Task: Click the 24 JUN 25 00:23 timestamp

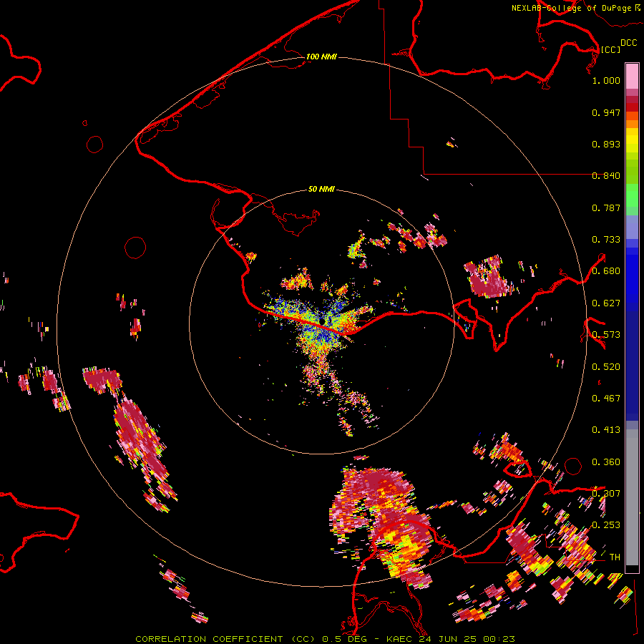Action: click(x=467, y=639)
